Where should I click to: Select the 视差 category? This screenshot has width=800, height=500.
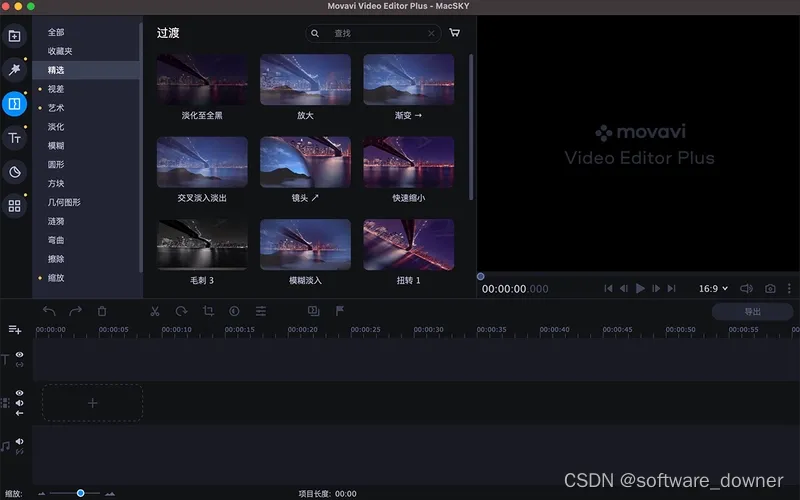coord(86,89)
